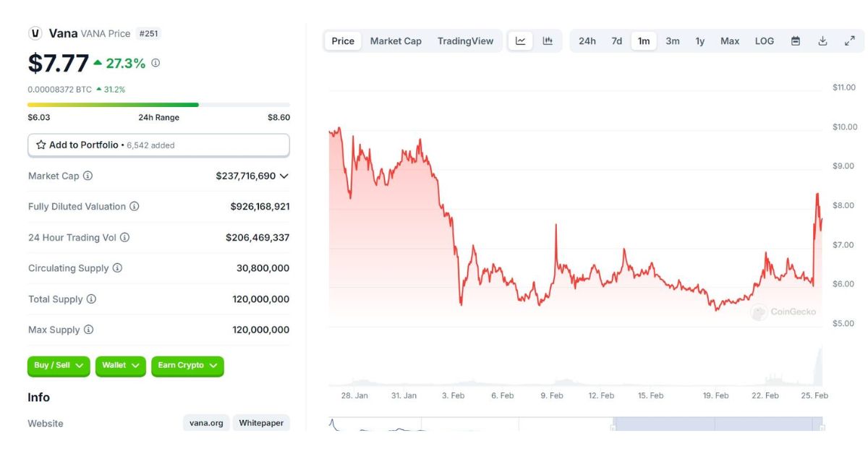Switch to the candlestick chart icon

click(548, 41)
